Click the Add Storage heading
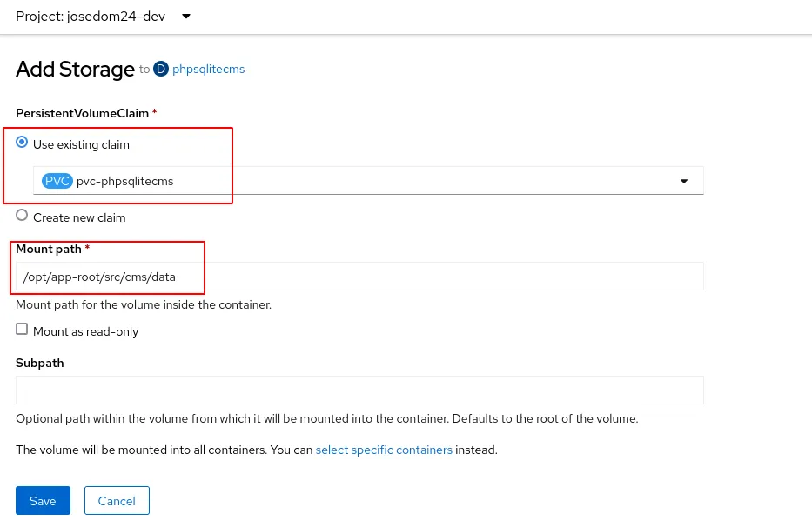 click(x=75, y=70)
